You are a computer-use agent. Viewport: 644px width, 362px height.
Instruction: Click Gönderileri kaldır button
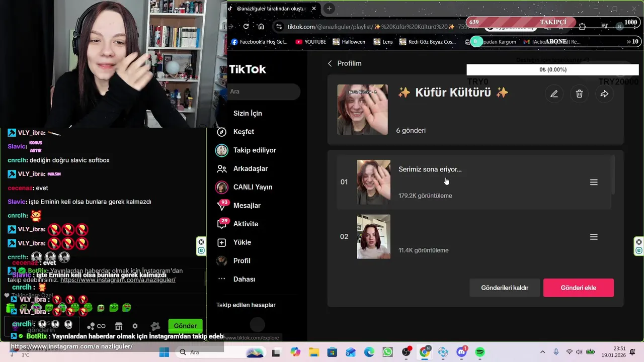tap(505, 288)
